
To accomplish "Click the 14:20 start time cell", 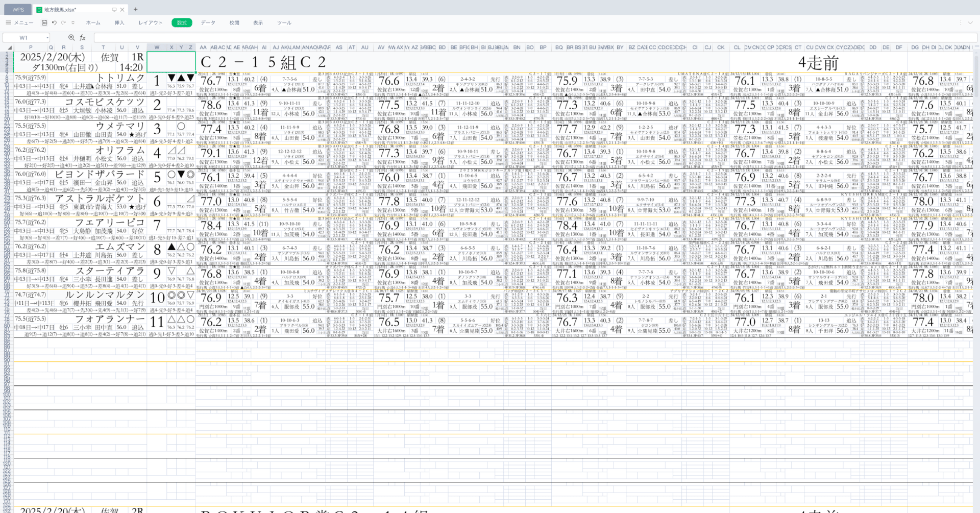I will pos(131,67).
